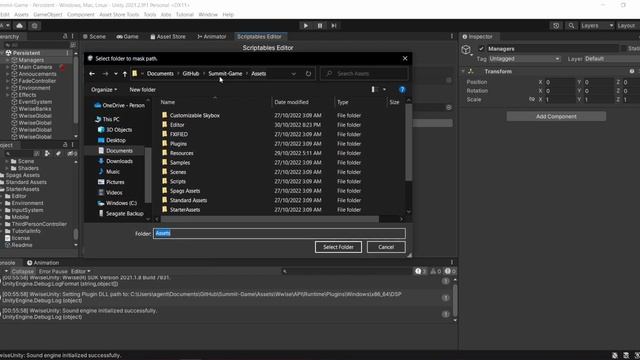Open the Undo History icon
This screenshot has height=360, width=640.
pos(556,26)
